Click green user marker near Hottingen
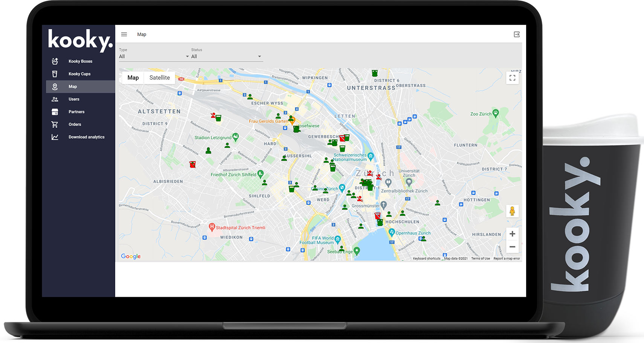 coord(437,203)
